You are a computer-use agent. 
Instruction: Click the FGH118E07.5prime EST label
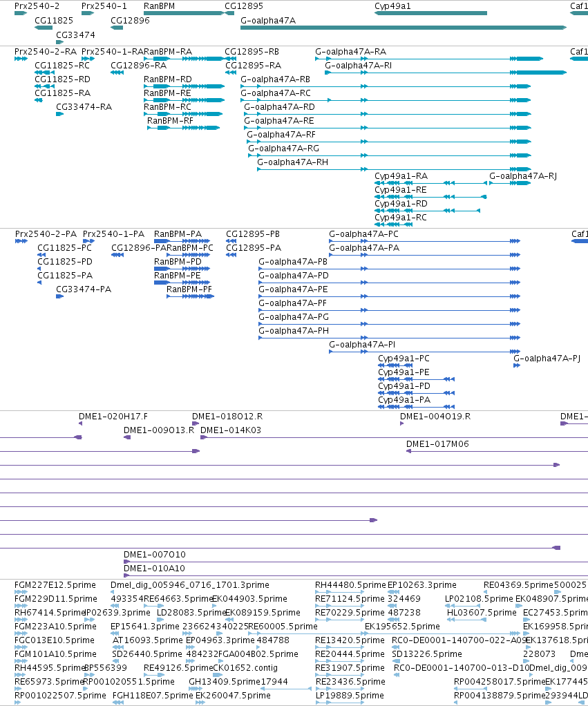pyautogui.click(x=153, y=696)
